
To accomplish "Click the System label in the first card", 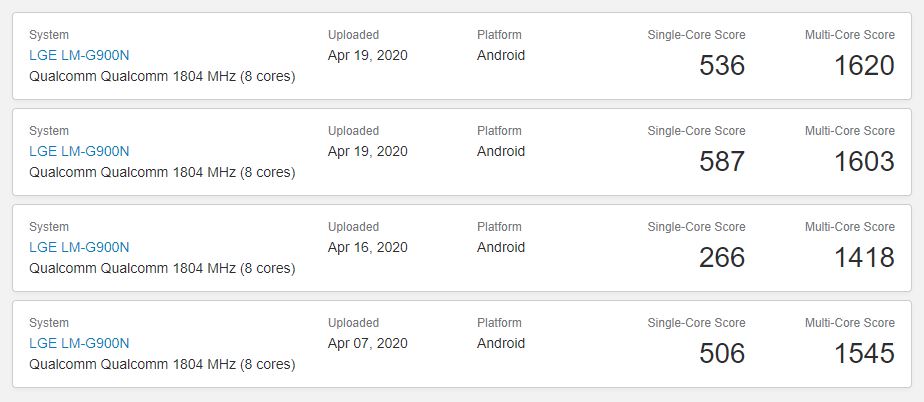I will [x=49, y=35].
